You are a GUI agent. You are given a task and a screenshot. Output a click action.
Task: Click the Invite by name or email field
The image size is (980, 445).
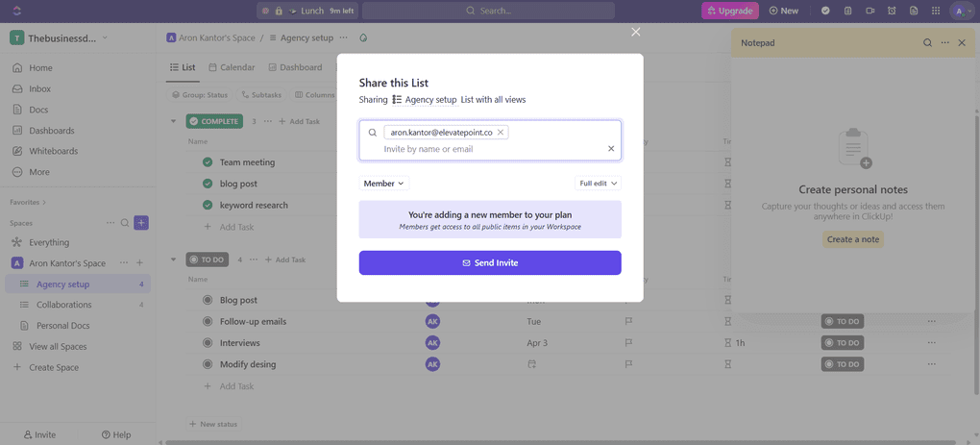(x=490, y=149)
